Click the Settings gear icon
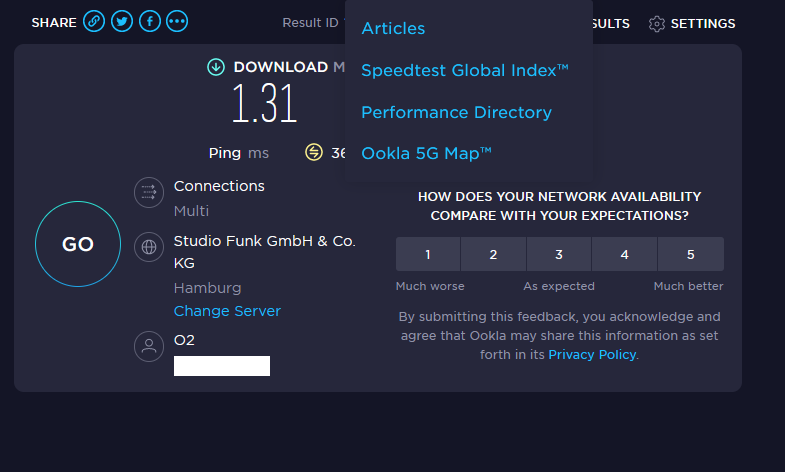 (x=656, y=24)
